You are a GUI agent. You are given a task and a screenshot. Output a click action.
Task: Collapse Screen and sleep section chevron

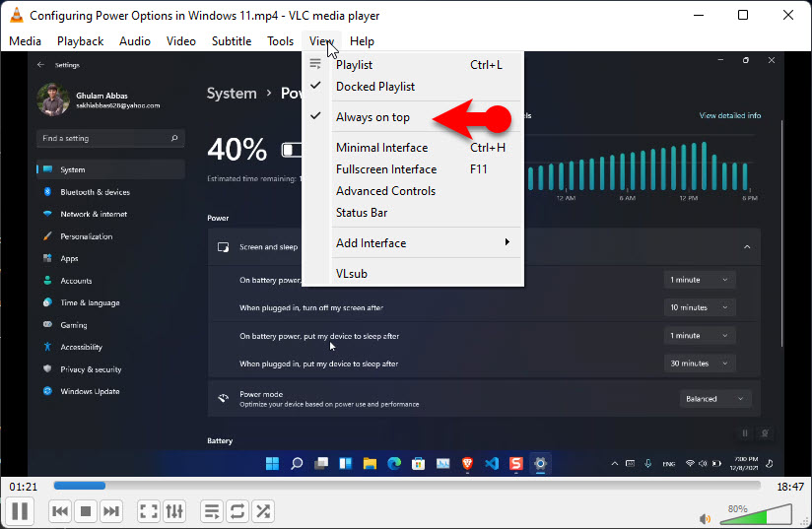coord(747,247)
